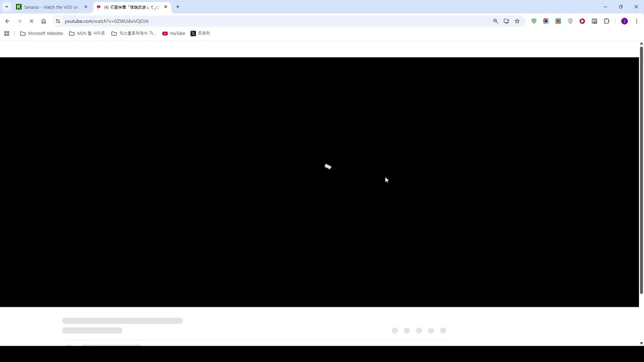Close the YouTube video tab
Image resolution: width=644 pixels, height=362 pixels.
(166, 7)
